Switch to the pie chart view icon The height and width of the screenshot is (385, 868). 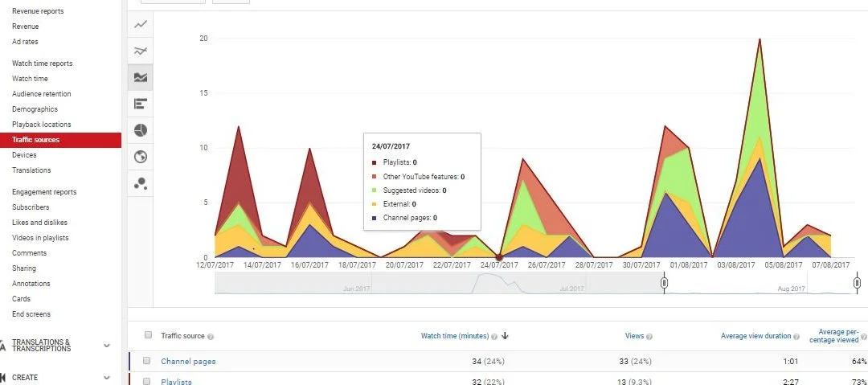(x=141, y=131)
